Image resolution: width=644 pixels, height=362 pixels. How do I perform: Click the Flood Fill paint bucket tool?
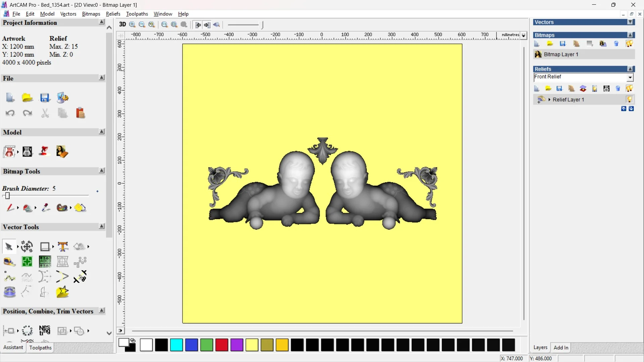(x=28, y=208)
